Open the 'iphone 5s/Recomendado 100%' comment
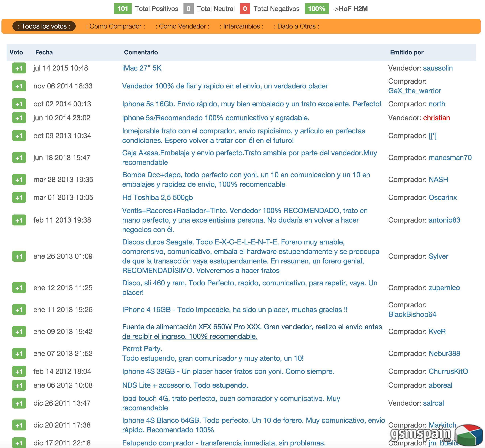Viewport: 485px width, 448px height. [216, 118]
